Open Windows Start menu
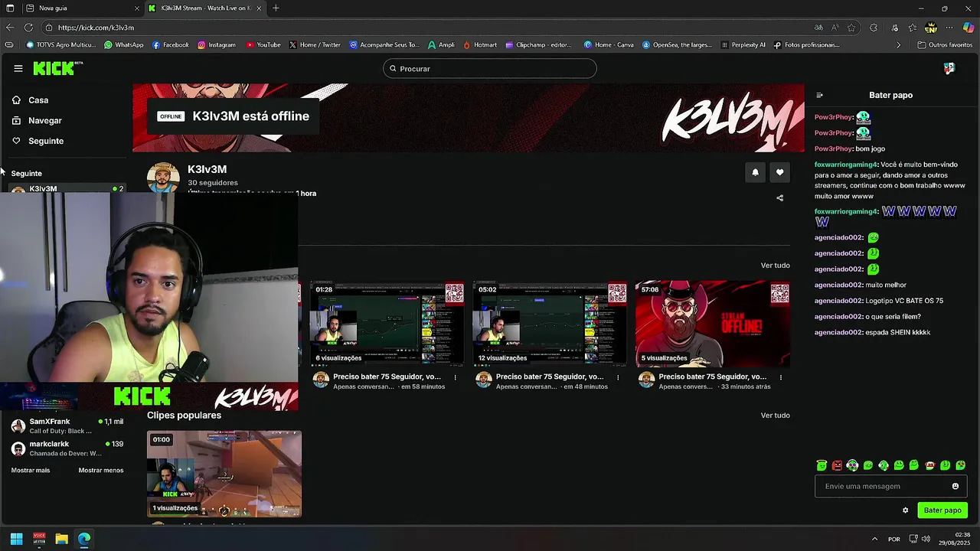Viewport: 980px width, 551px height. (16, 539)
